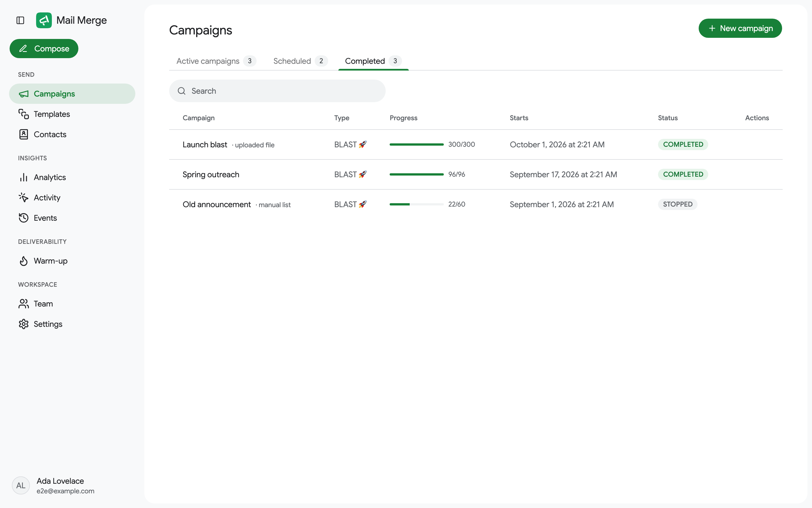Screen dimensions: 812x508
Task: Go to Contacts
Action: click(72, 134)
